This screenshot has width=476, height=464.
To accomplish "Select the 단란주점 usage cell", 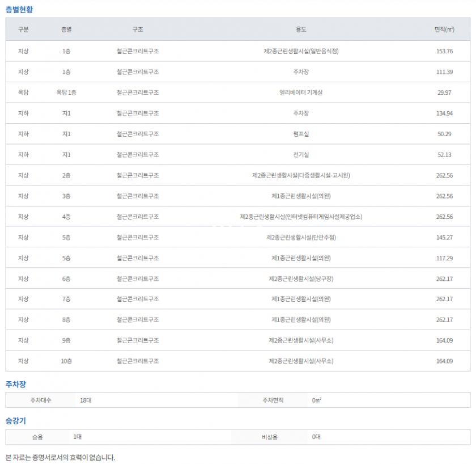I will [301, 238].
